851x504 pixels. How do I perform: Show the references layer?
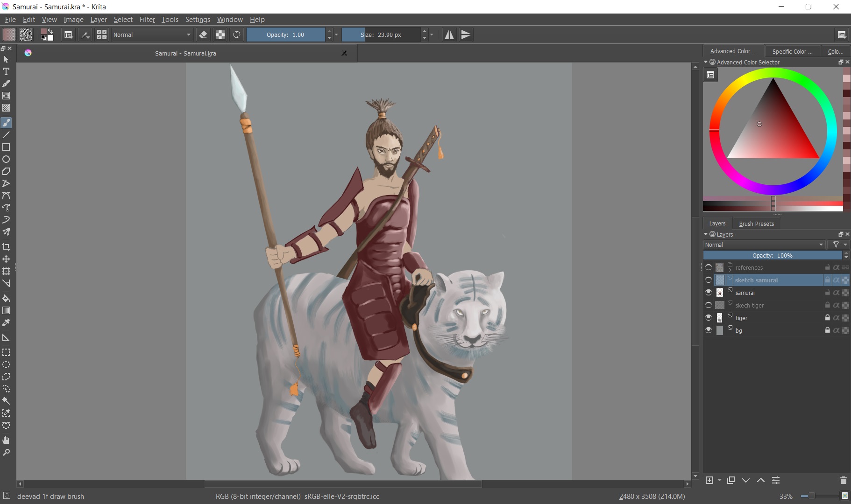tap(709, 267)
